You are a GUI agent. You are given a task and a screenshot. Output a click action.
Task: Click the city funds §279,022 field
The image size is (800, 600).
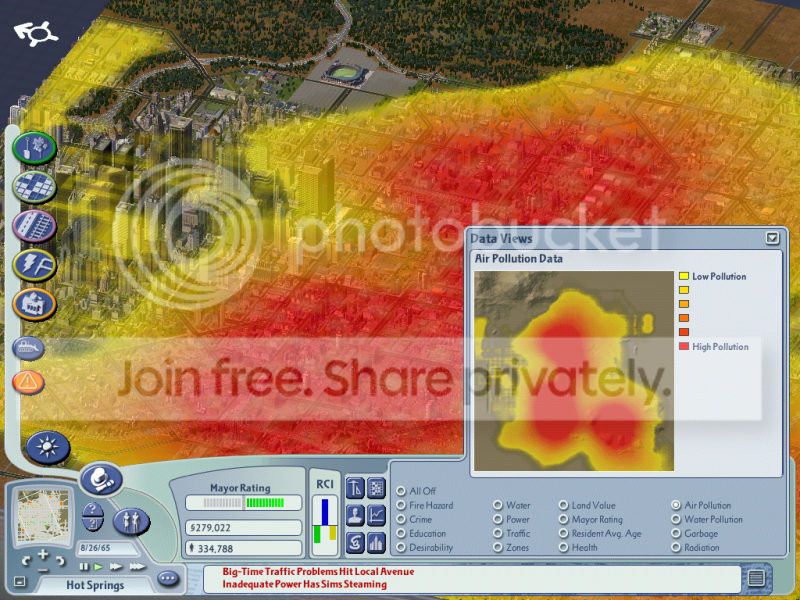243,527
